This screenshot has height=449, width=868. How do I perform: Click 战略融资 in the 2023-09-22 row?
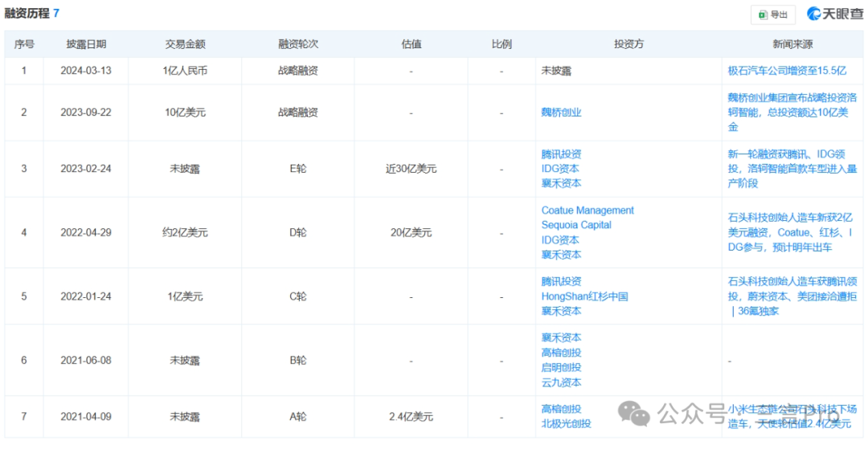pyautogui.click(x=298, y=112)
